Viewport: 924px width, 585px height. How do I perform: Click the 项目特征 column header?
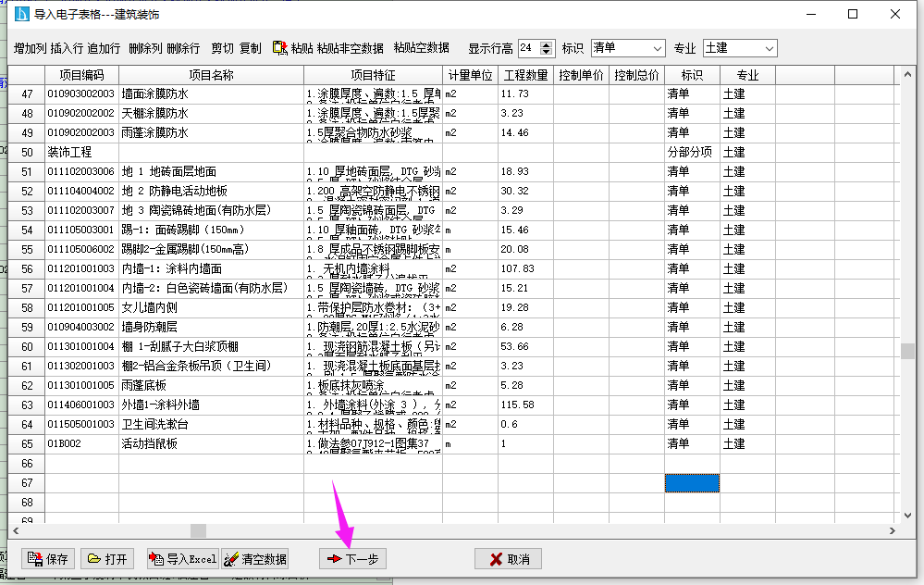[373, 75]
